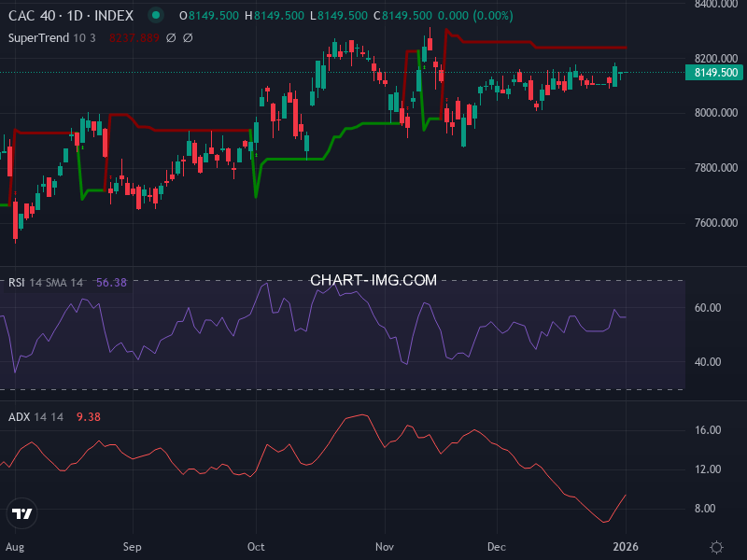Click the INDEX exchange label in the title
The width and height of the screenshot is (747, 560).
116,16
